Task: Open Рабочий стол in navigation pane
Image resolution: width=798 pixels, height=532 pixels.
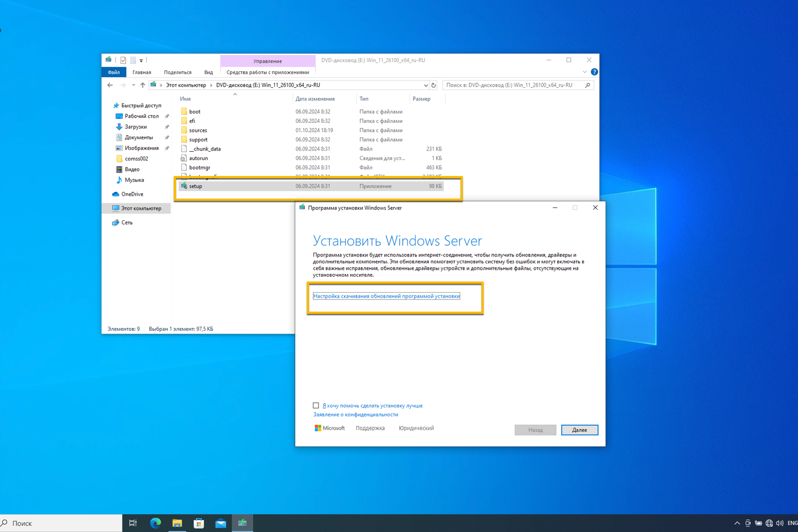Action: coord(142,116)
